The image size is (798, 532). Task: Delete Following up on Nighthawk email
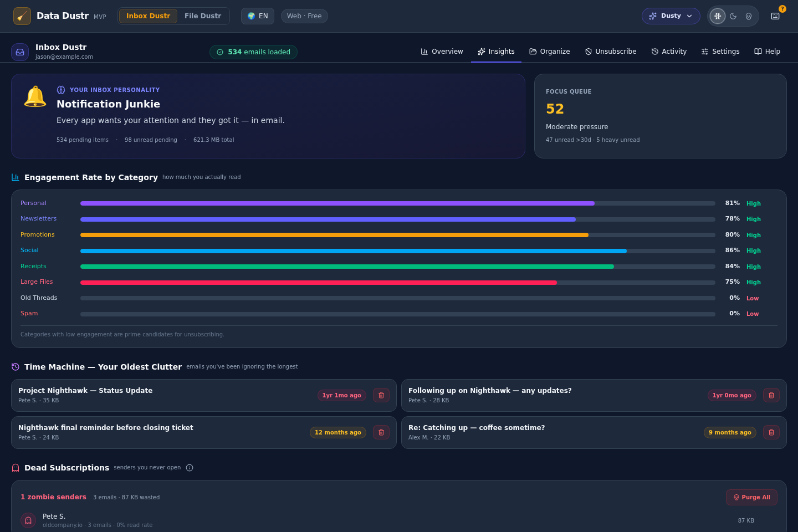771,395
